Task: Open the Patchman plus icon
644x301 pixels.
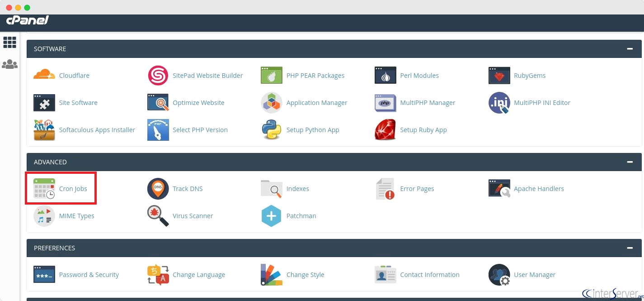Action: click(272, 216)
